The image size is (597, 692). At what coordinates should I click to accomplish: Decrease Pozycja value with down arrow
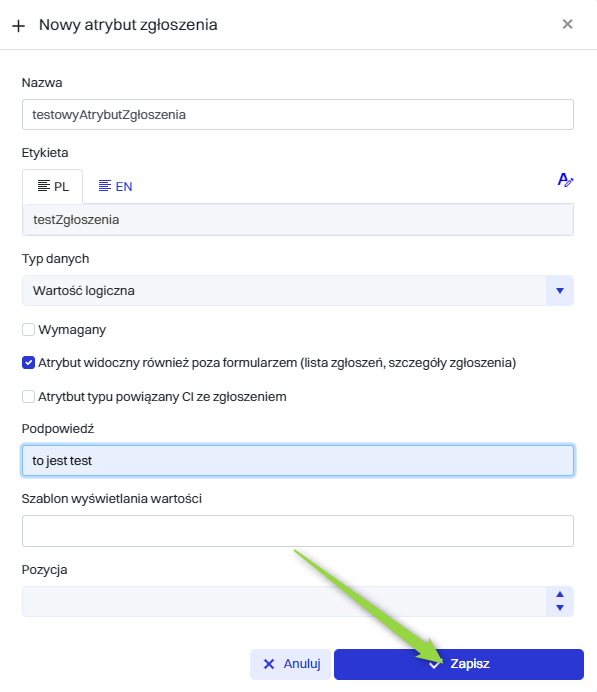560,608
